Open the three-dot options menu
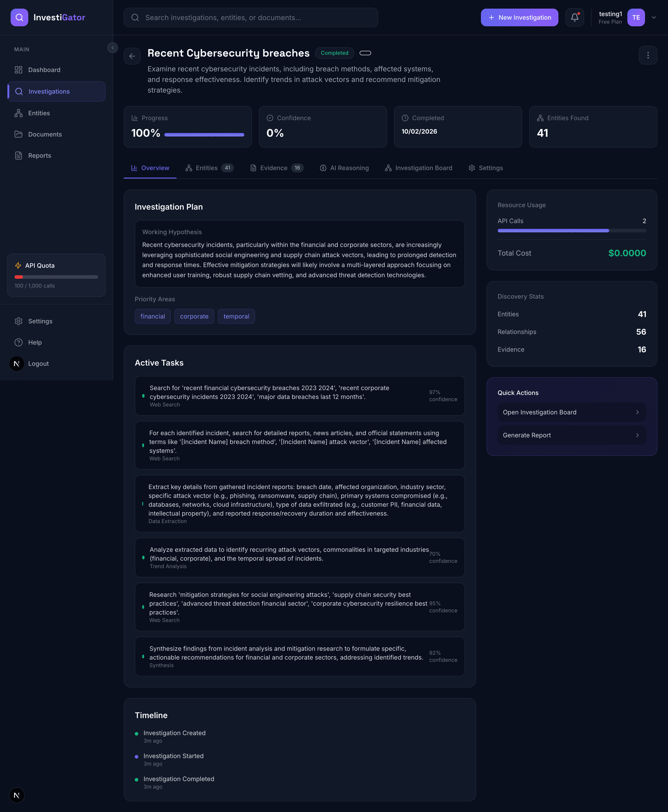668x812 pixels. (x=648, y=55)
